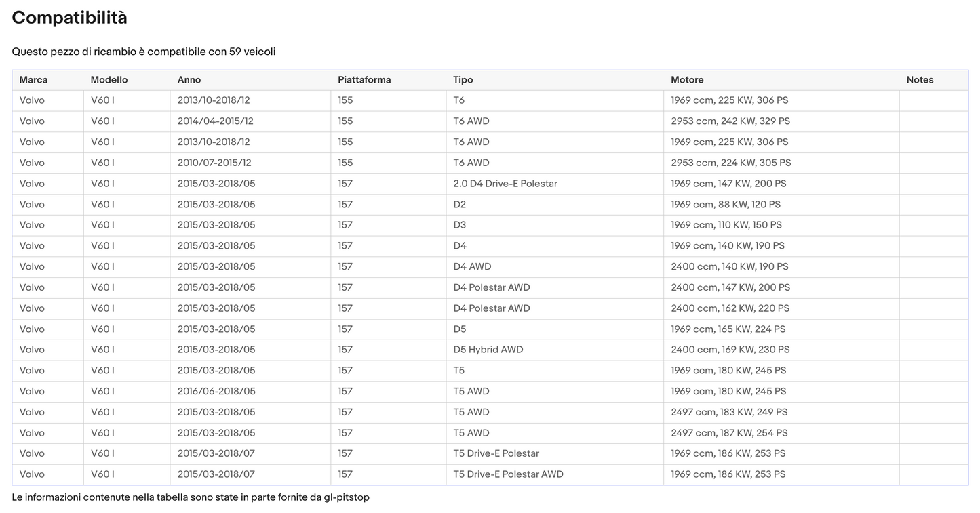Click the text stating compatibility with 59 vehicles
Screen dimensions: 980x513
(144, 52)
